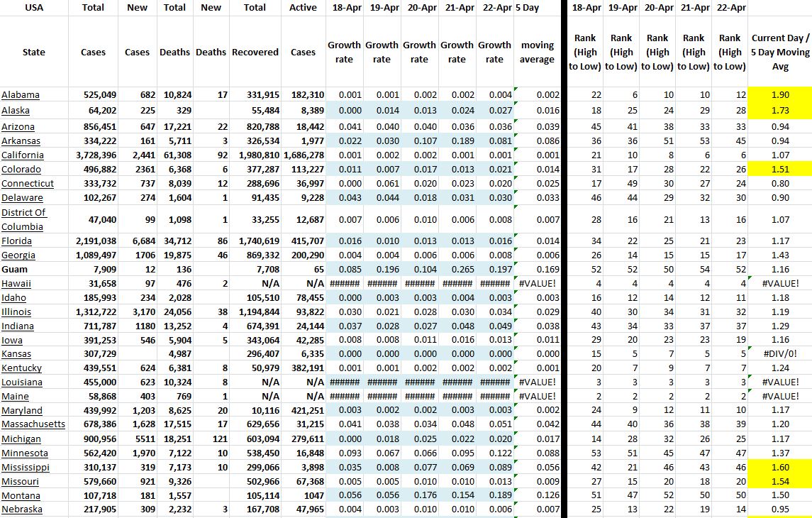Click Florida's recovered cell 1,740,619

(x=256, y=241)
